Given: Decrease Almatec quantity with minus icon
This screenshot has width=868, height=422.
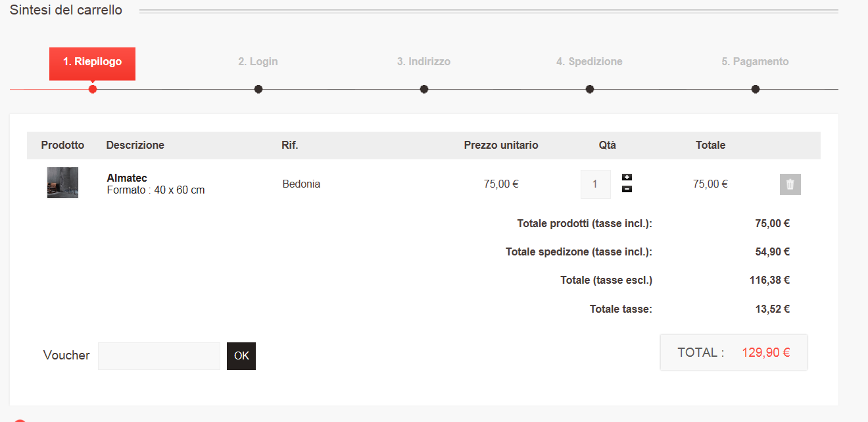Looking at the screenshot, I should [x=627, y=190].
